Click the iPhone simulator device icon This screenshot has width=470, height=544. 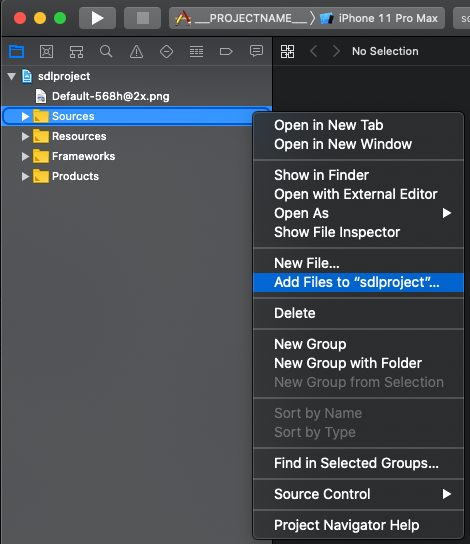pos(326,18)
